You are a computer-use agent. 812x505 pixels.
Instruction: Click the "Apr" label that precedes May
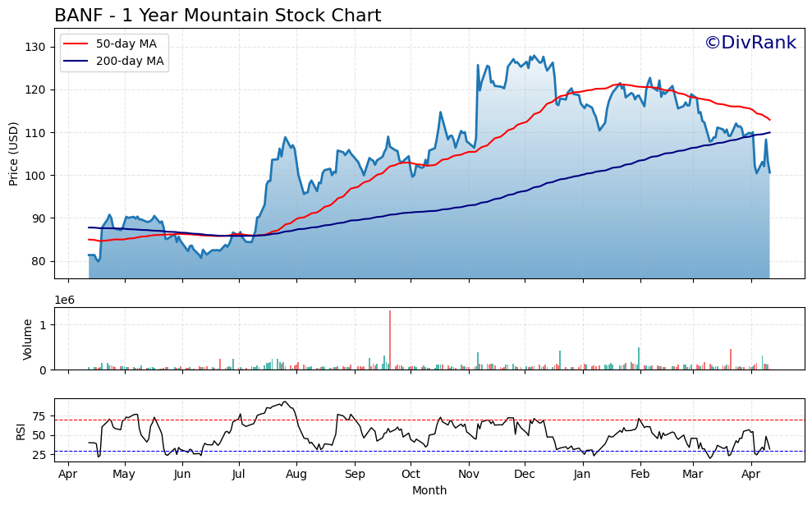tap(68, 474)
